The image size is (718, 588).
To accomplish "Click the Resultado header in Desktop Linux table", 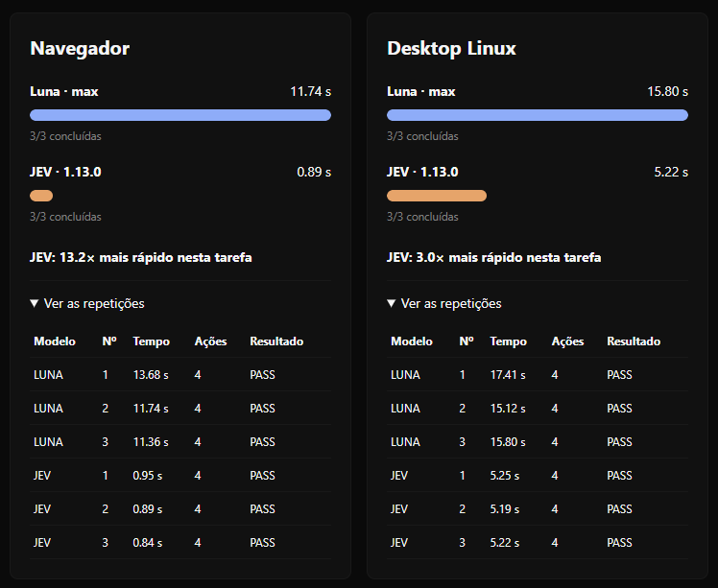I will point(634,341).
